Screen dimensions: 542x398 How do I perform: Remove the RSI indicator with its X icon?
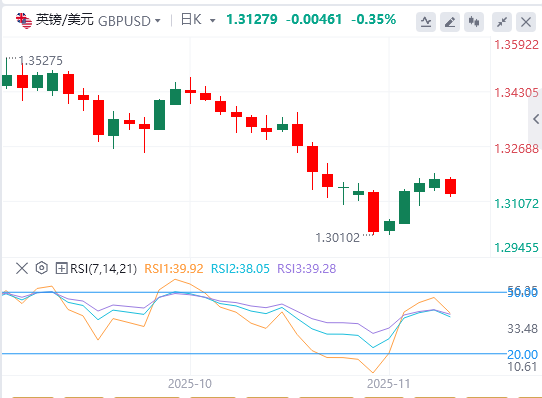tap(22, 268)
